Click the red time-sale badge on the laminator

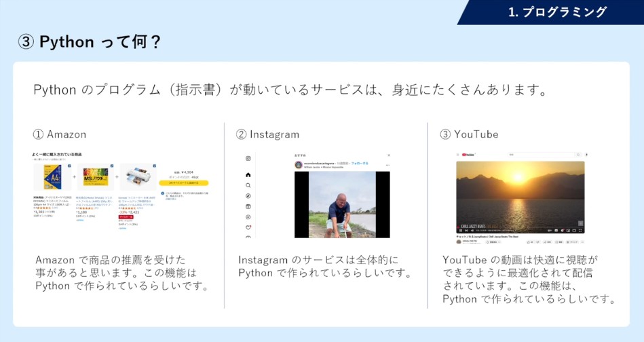pos(126,216)
